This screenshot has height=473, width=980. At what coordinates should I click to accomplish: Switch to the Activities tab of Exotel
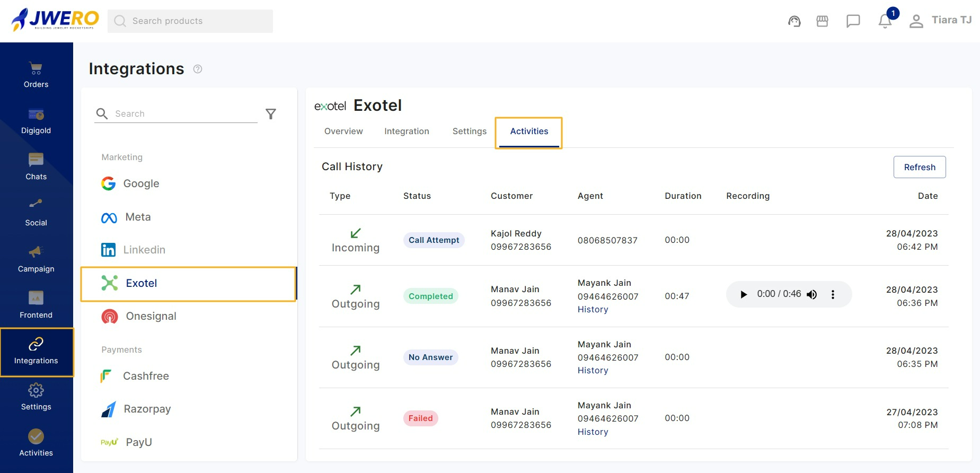click(x=529, y=132)
